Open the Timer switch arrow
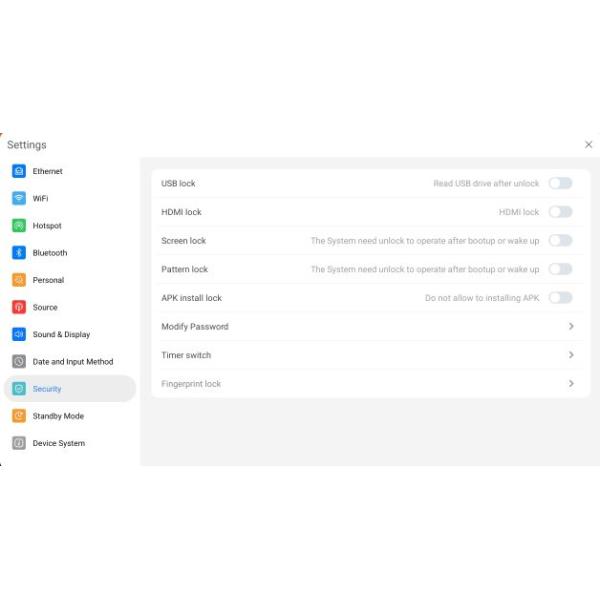The image size is (600, 600). (x=571, y=355)
